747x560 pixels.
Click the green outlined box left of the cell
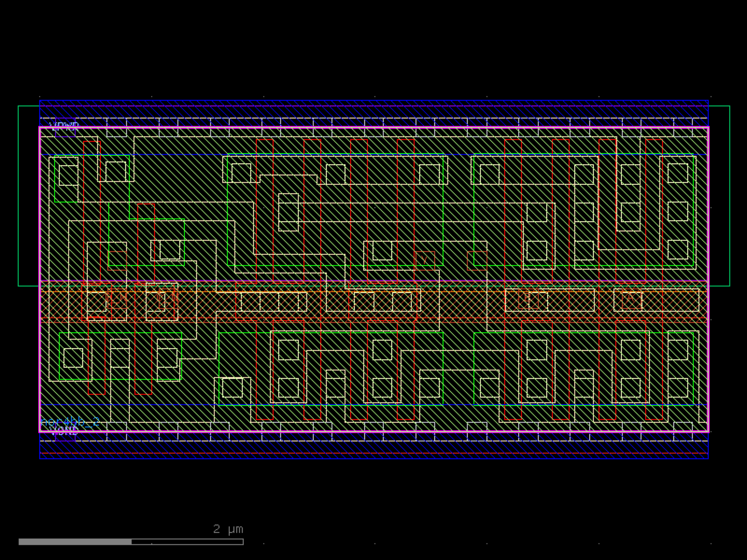[x=28, y=196]
